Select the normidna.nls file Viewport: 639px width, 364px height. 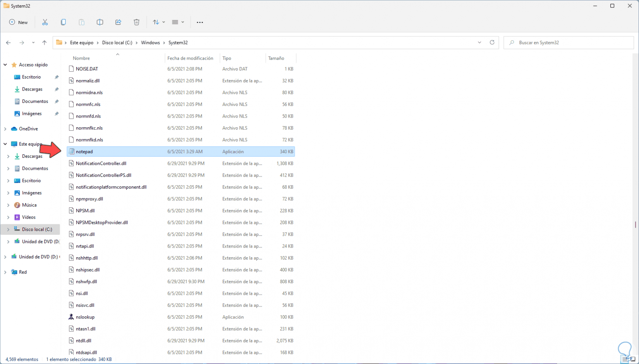(180, 92)
